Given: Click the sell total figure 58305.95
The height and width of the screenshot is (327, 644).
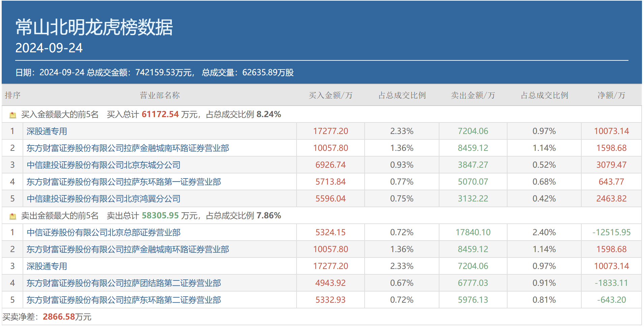Looking at the screenshot, I should (160, 216).
